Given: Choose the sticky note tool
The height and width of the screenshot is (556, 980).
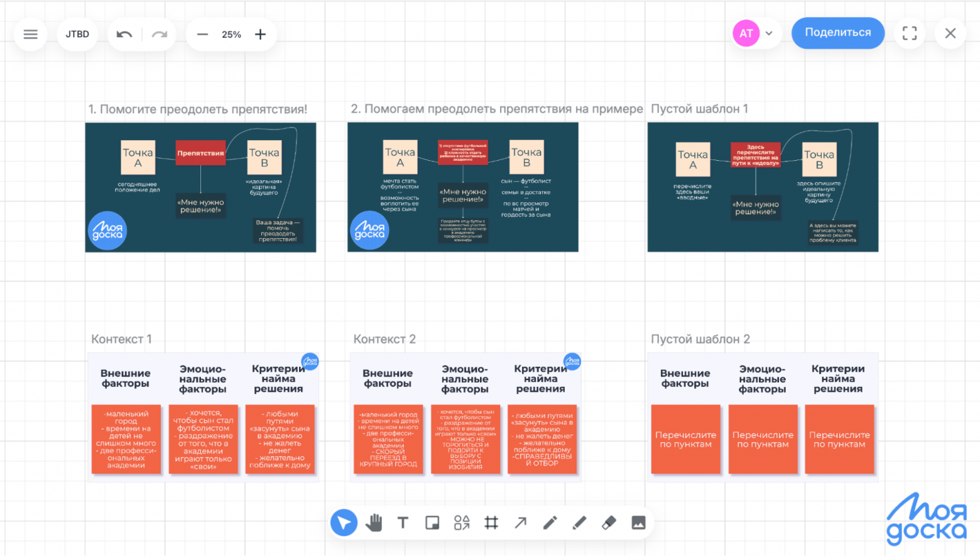Looking at the screenshot, I should tap(432, 523).
